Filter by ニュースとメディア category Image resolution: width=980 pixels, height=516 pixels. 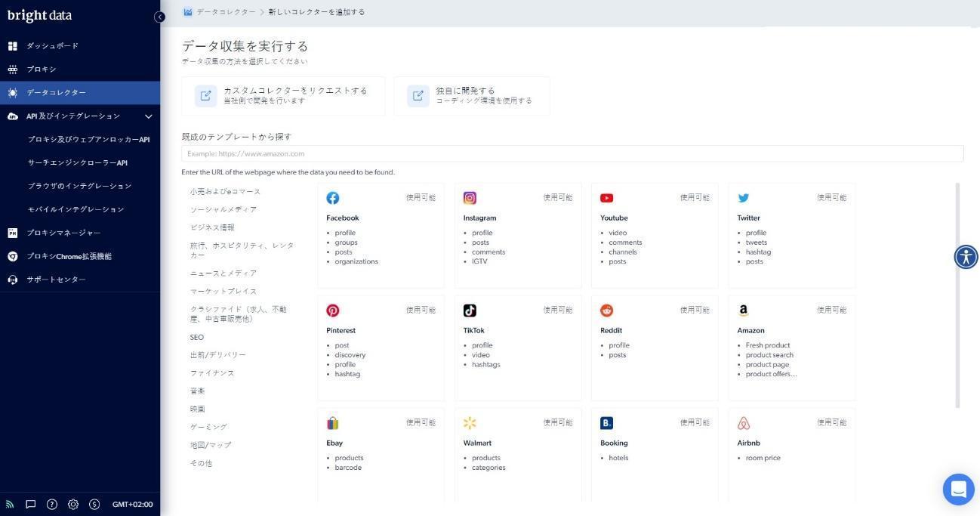(x=223, y=273)
